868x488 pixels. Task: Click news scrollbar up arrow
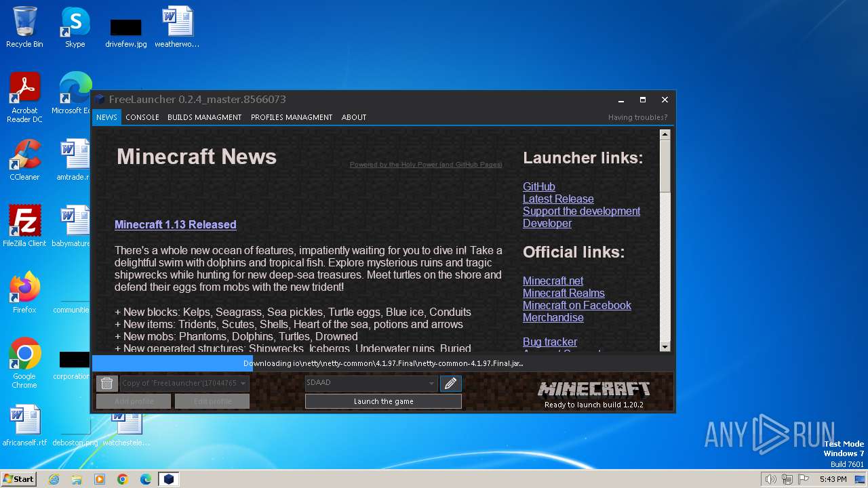(x=665, y=134)
